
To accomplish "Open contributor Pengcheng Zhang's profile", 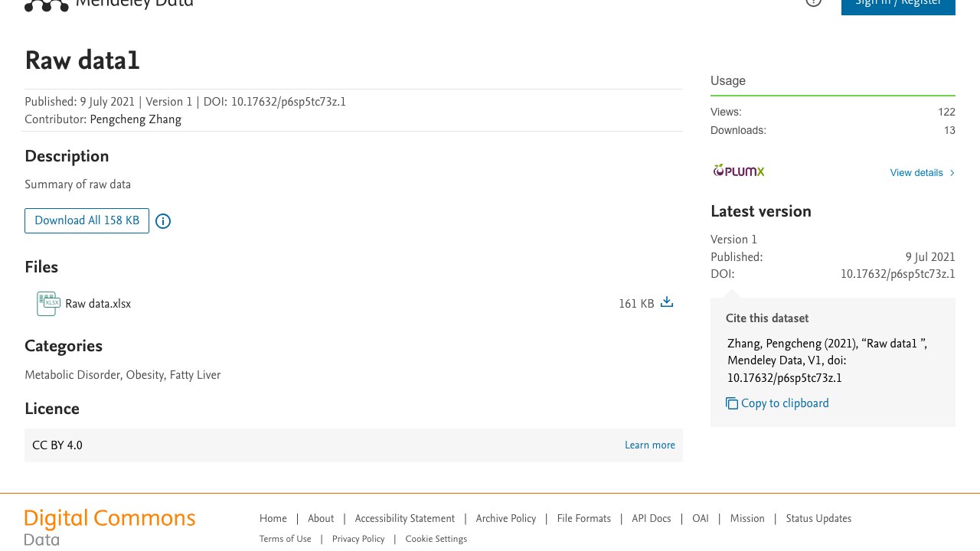I will coord(136,119).
